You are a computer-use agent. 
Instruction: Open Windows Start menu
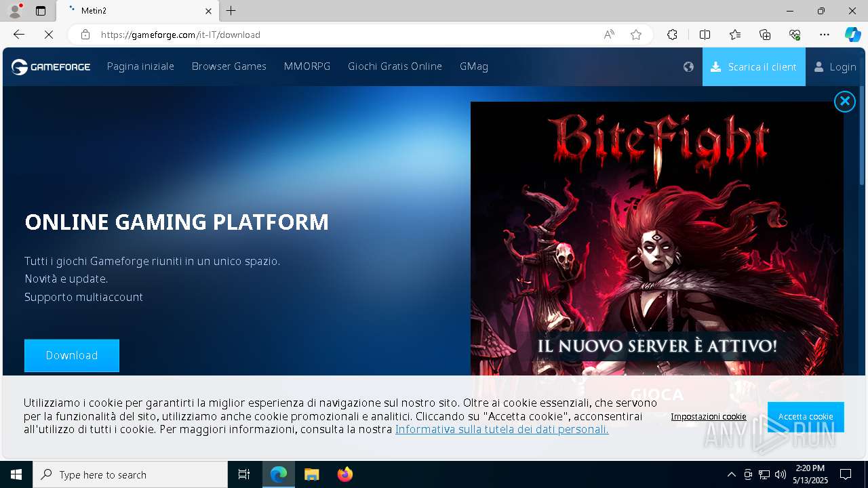point(16,474)
